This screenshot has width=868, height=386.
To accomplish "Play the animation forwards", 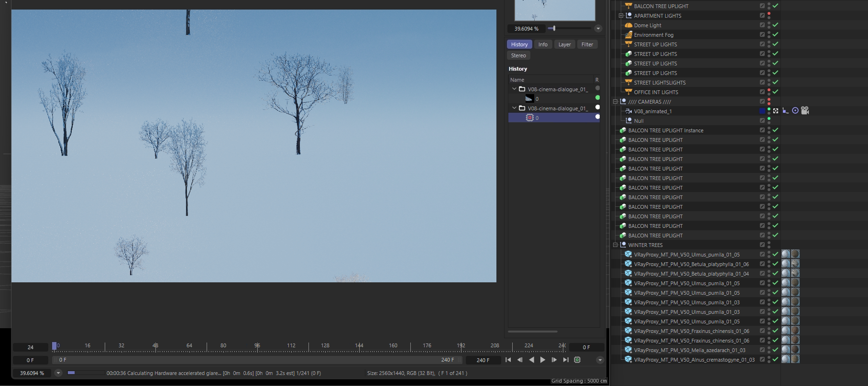I will pos(543,360).
